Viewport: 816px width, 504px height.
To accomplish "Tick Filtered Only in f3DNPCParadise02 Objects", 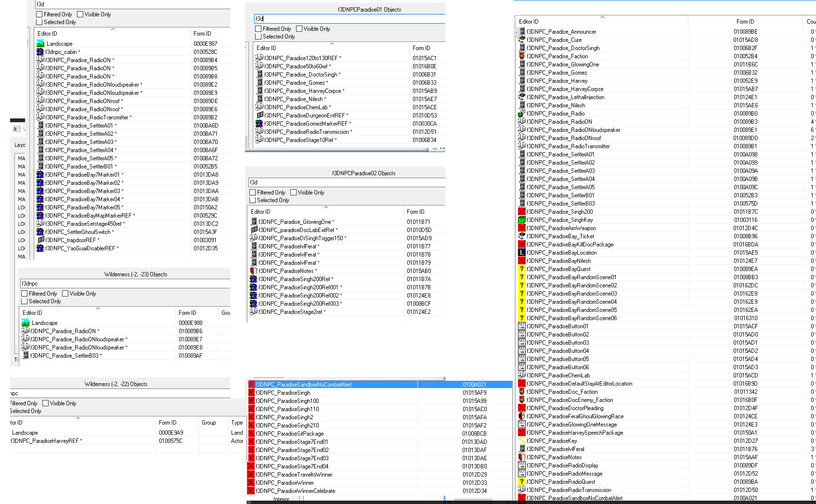I will coord(253,193).
